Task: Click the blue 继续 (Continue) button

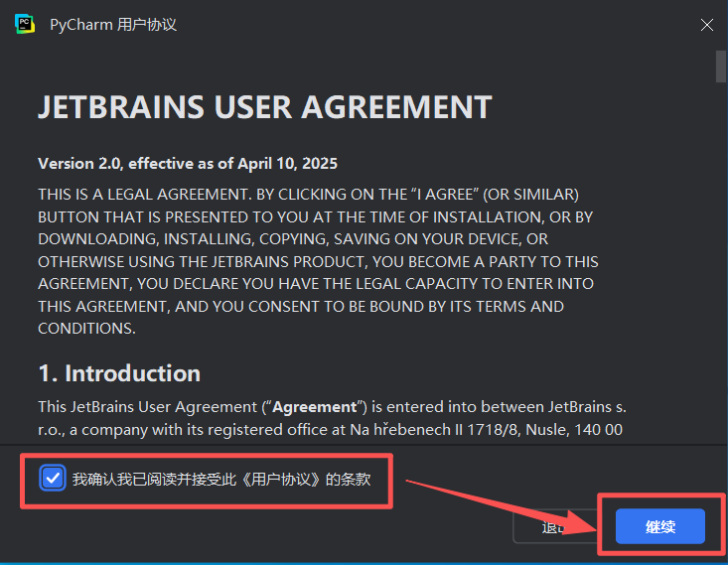Action: pyautogui.click(x=659, y=526)
